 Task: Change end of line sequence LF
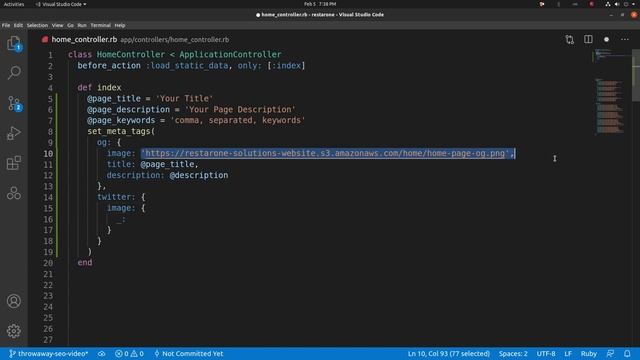568,354
